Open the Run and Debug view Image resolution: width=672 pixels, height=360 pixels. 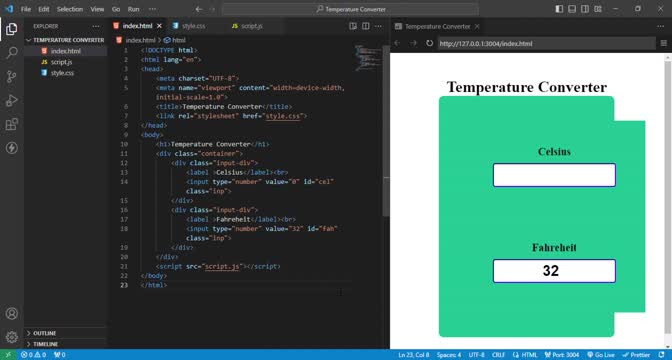pyautogui.click(x=12, y=101)
